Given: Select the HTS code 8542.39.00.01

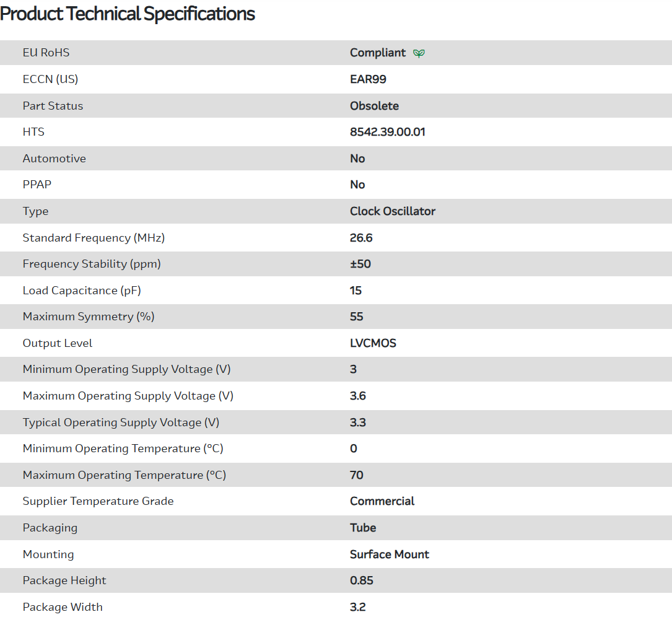Looking at the screenshot, I should tap(387, 132).
